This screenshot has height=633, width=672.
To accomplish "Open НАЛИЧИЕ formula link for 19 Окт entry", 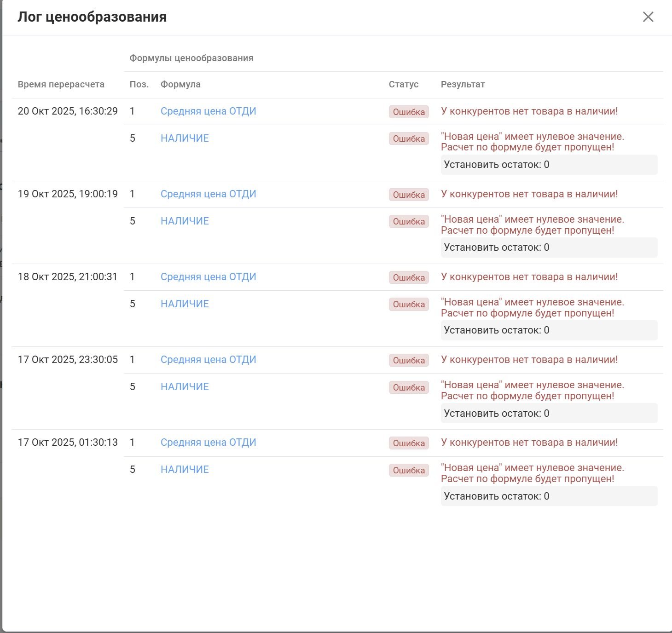I will tap(185, 221).
